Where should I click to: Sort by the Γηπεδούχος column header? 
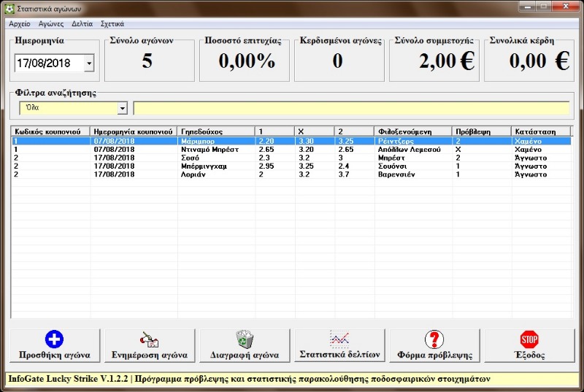click(x=216, y=131)
